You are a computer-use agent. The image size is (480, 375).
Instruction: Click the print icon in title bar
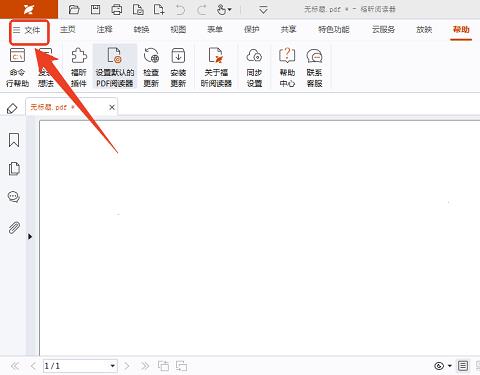coord(116,10)
